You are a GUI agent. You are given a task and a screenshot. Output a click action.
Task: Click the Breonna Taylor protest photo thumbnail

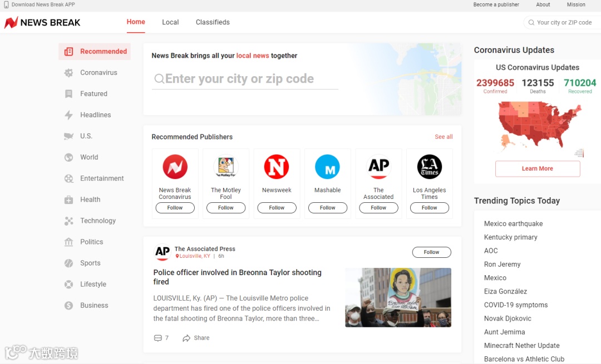[x=398, y=297]
